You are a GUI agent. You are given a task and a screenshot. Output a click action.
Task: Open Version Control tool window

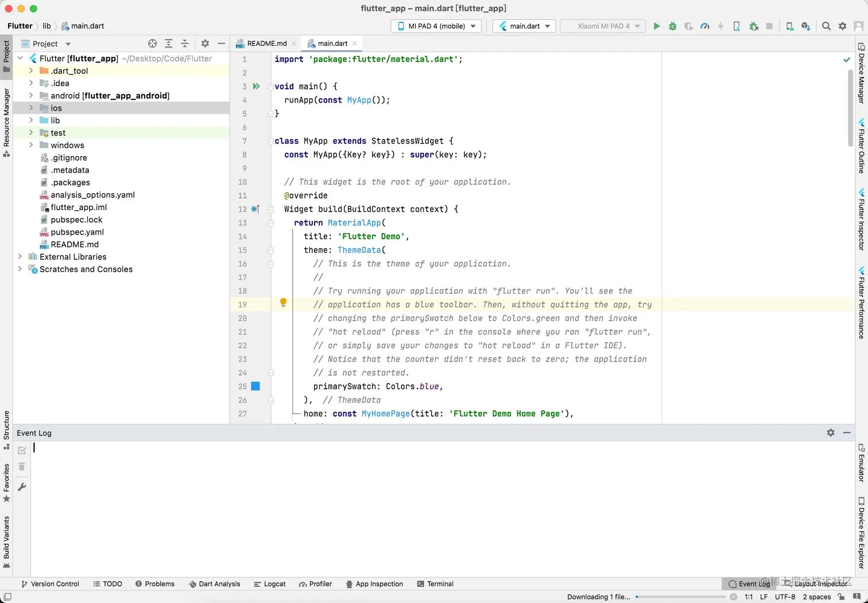tap(50, 583)
